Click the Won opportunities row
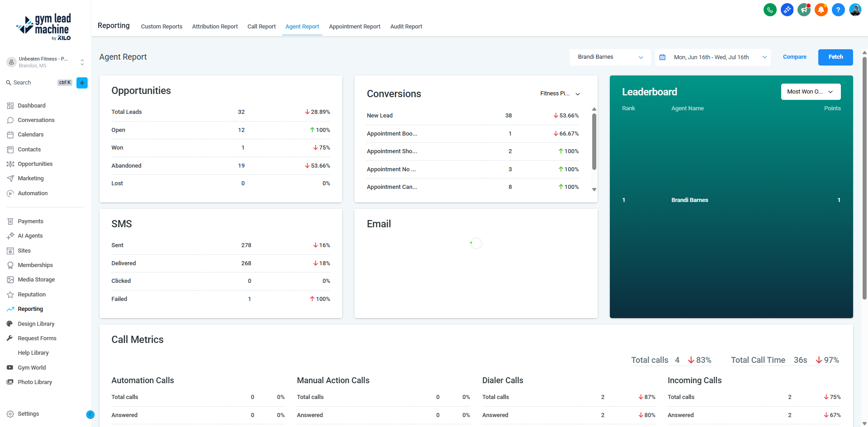The image size is (868, 427). coord(221,148)
